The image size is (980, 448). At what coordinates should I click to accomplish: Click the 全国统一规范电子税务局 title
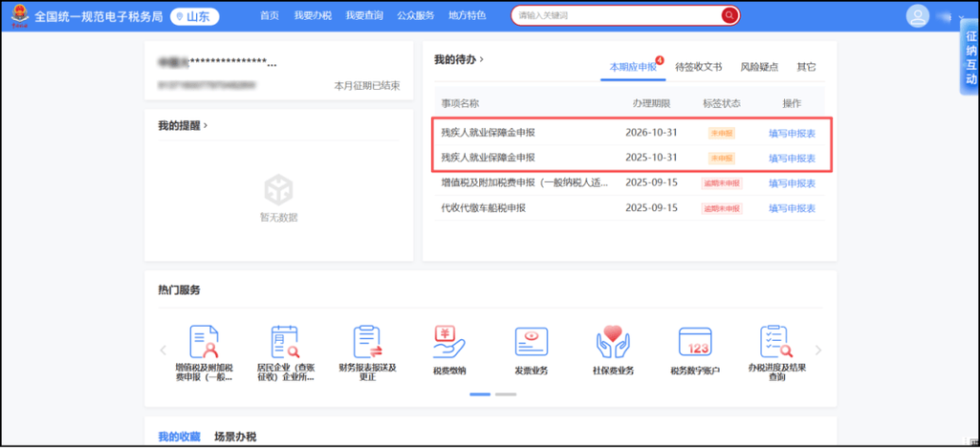(x=99, y=16)
